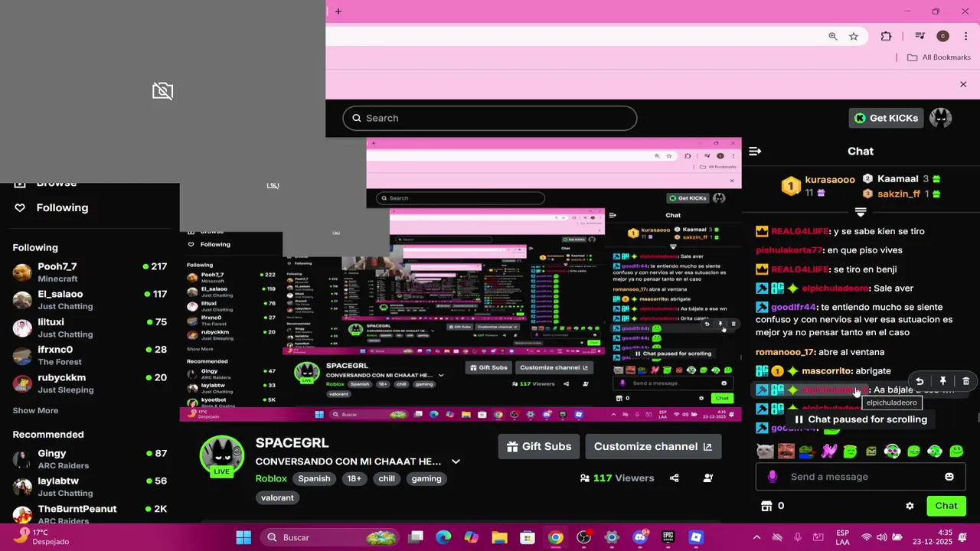Open Chrome media control icon
Image resolution: width=980 pixels, height=551 pixels.
(x=920, y=36)
